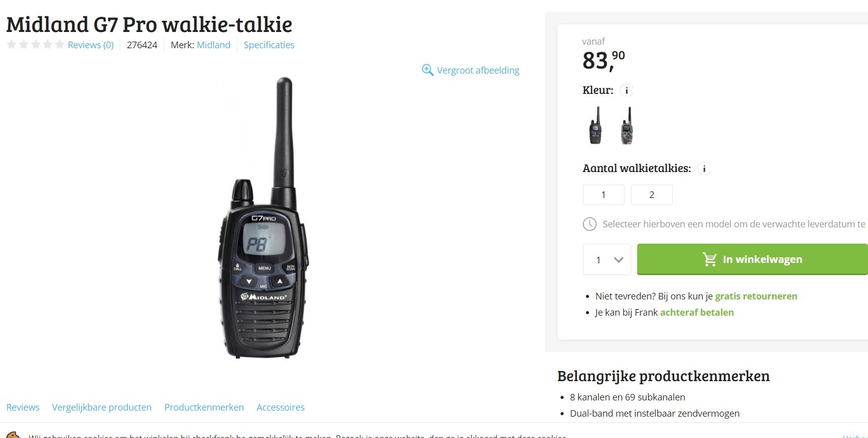868x438 pixels.
Task: Choose the 2 walkie-talkies option
Action: [652, 194]
